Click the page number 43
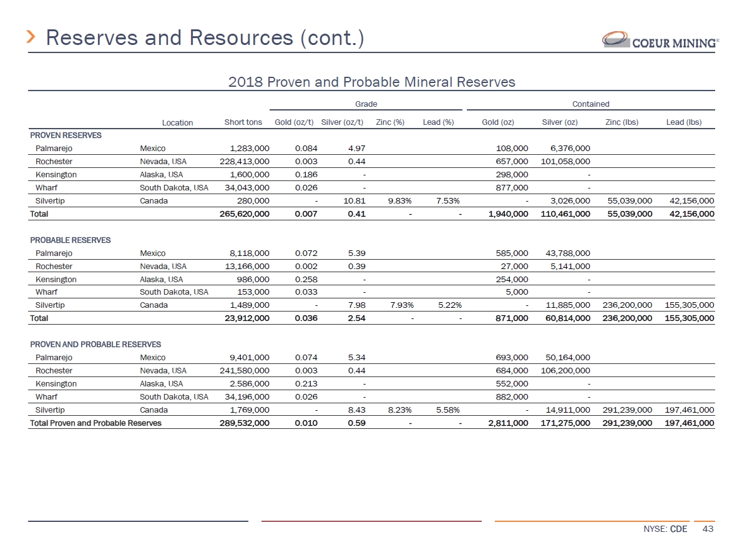747x560 pixels. 707,529
